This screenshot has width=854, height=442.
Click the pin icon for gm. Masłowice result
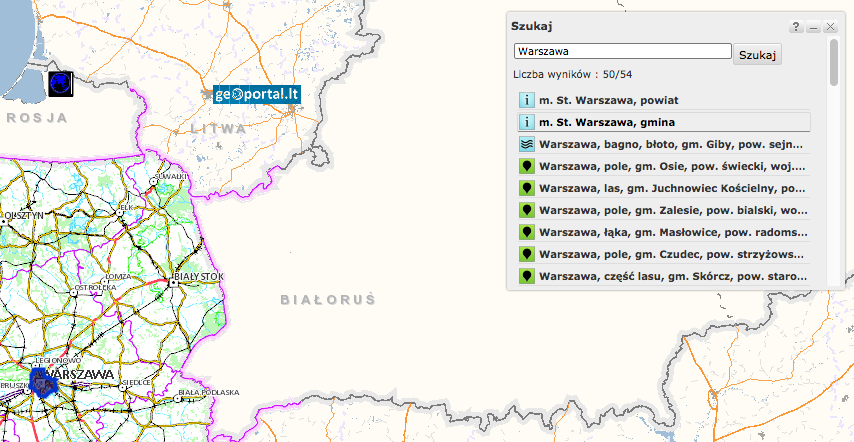click(526, 232)
